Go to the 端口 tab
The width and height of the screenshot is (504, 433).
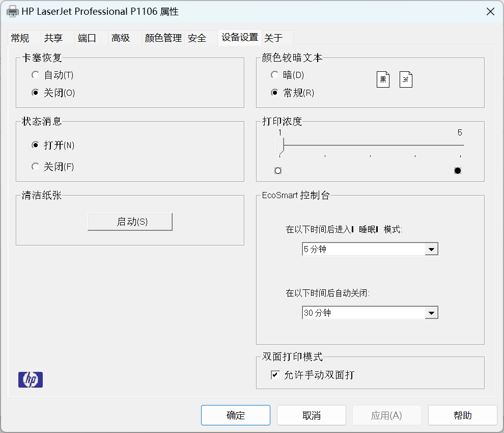[87, 38]
